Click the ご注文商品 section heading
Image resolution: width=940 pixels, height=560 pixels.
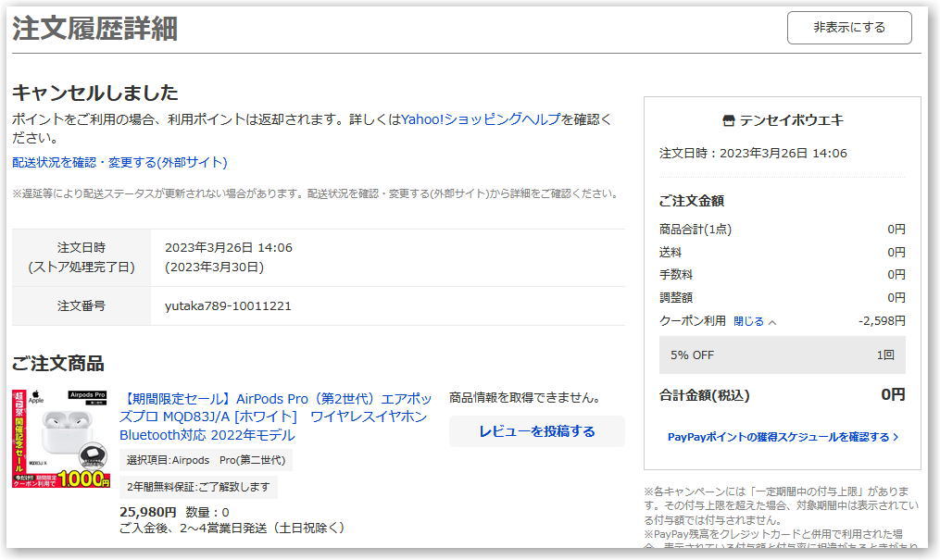[x=58, y=364]
